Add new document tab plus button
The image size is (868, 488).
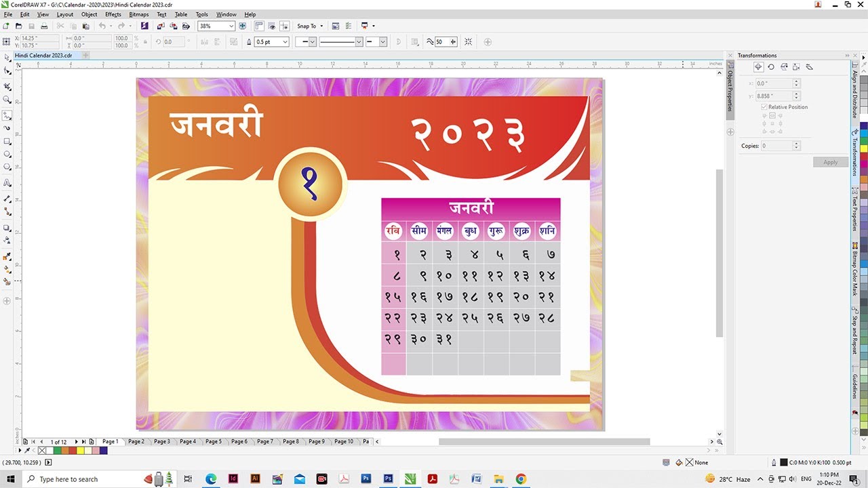(x=85, y=56)
